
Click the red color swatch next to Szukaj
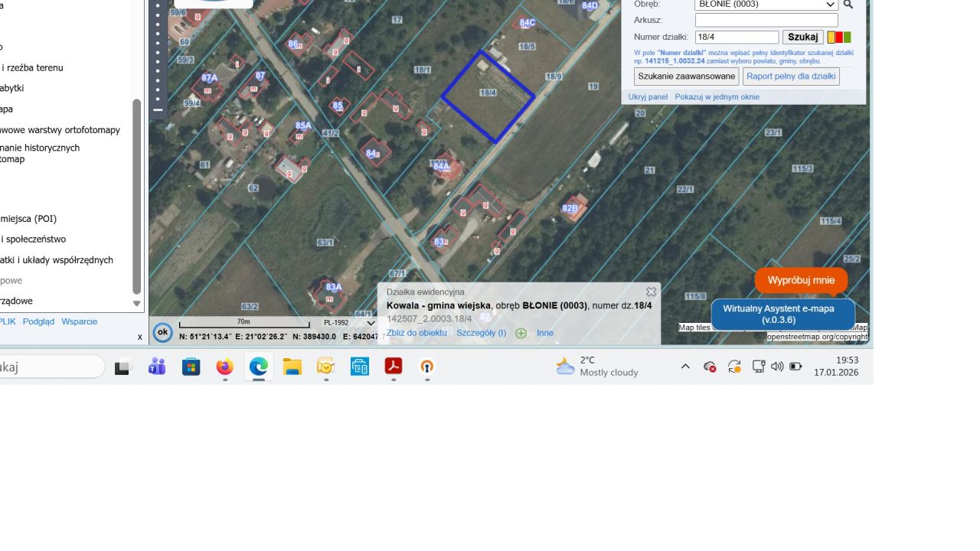tap(839, 37)
